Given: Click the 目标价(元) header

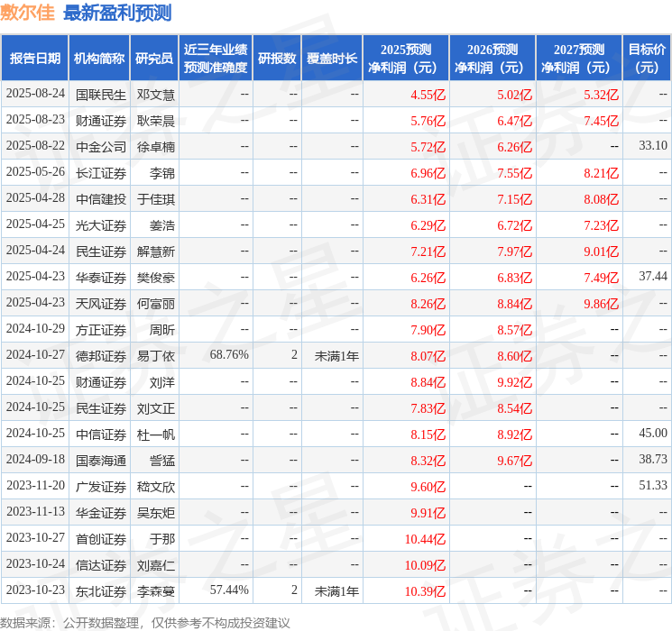Looking at the screenshot, I should (x=647, y=59).
